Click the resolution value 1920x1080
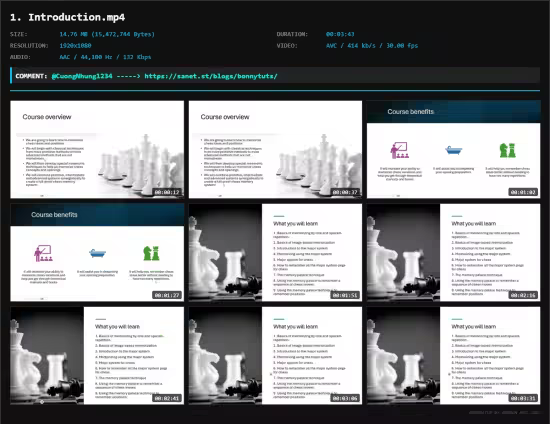550x424 pixels. 75,46
